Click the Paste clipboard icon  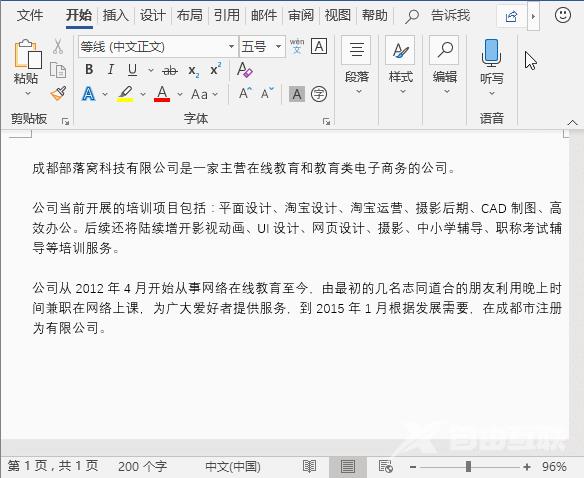point(28,54)
